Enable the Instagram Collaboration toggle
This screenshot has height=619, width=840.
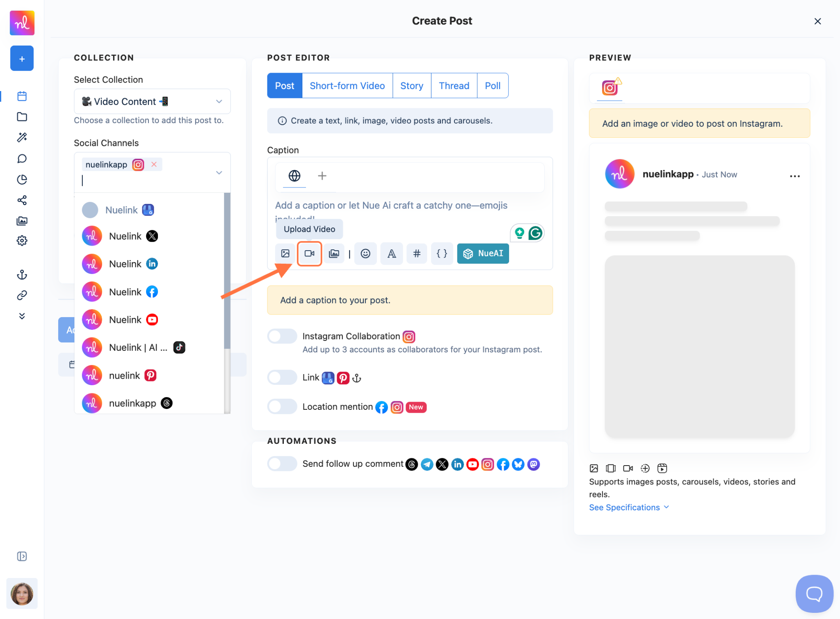coord(282,336)
